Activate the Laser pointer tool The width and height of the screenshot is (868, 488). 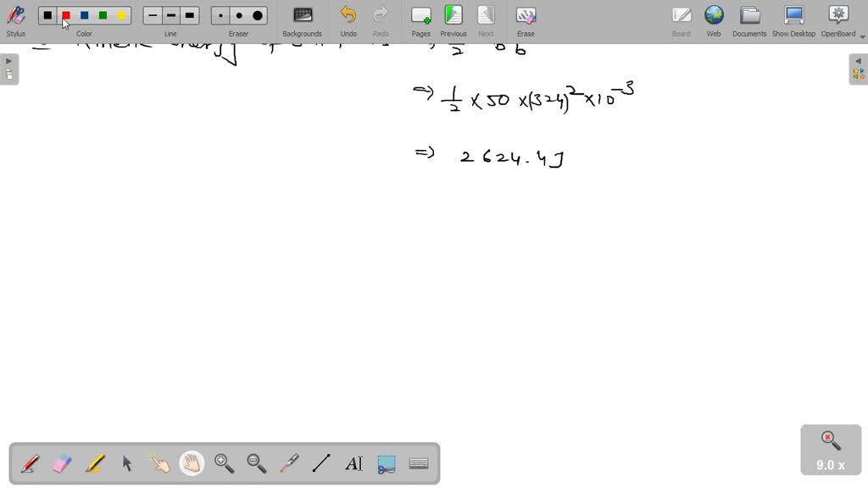tap(288, 463)
